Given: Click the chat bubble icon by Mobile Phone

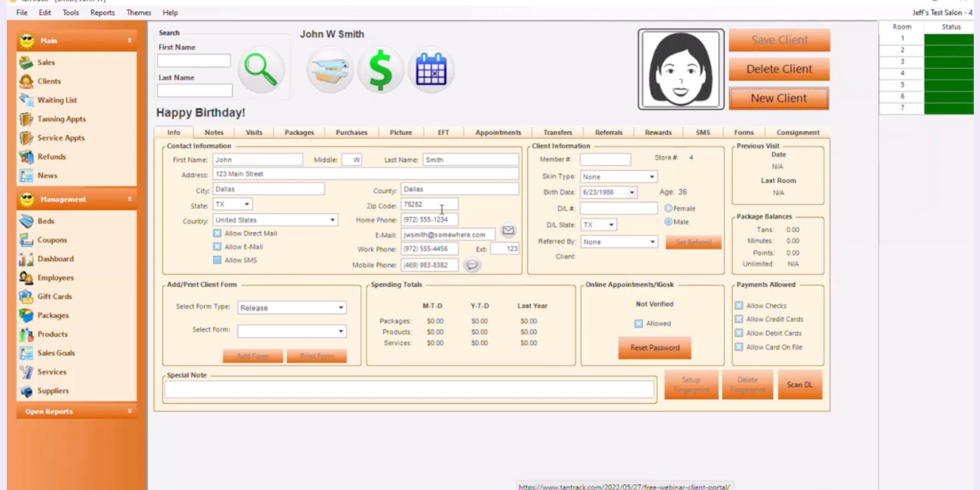Looking at the screenshot, I should (x=472, y=265).
